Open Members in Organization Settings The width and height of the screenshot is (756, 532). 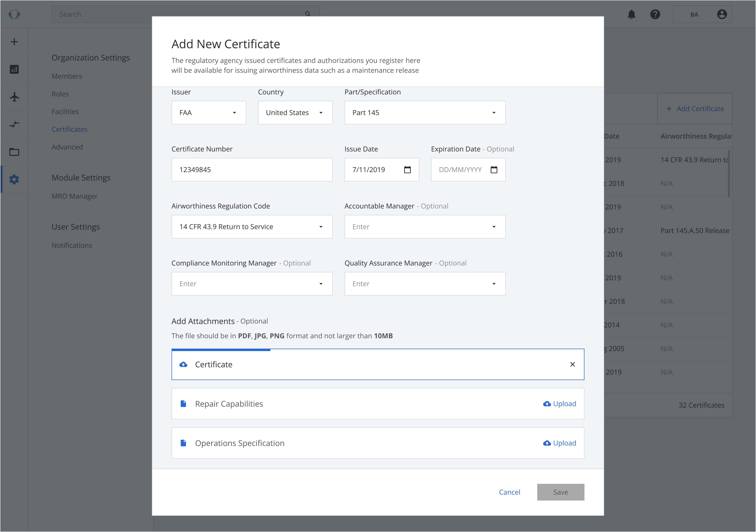click(67, 76)
